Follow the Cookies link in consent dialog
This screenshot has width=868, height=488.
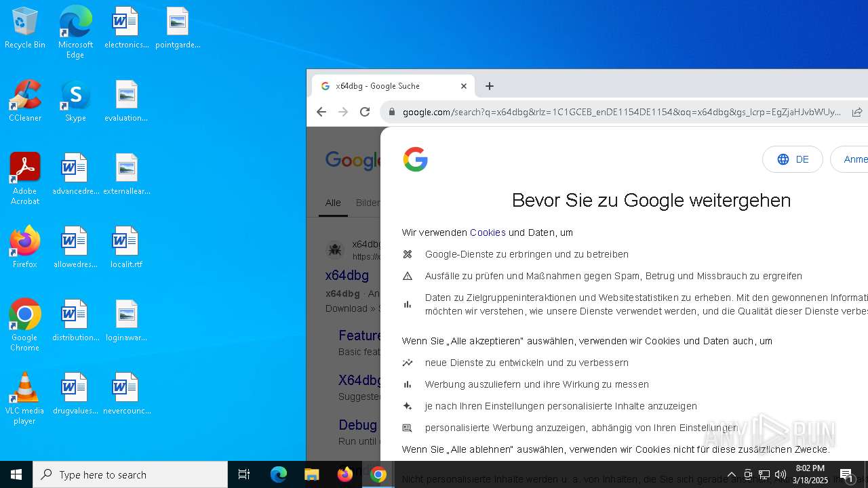pos(488,232)
